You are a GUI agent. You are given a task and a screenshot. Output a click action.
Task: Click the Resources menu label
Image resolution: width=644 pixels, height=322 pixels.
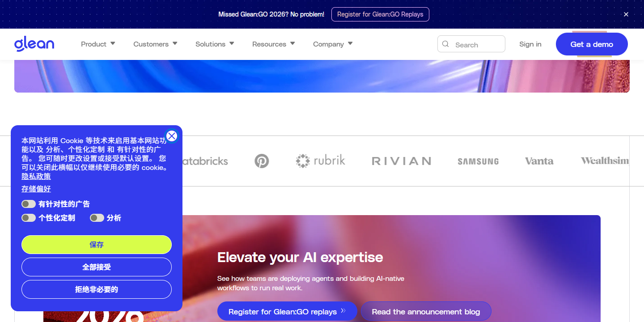click(269, 44)
